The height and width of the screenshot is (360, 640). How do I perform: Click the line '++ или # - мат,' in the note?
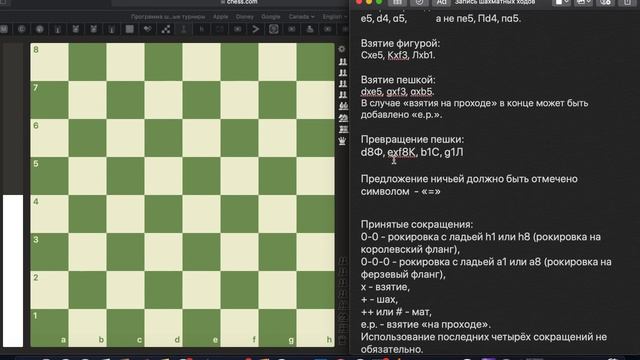click(396, 312)
